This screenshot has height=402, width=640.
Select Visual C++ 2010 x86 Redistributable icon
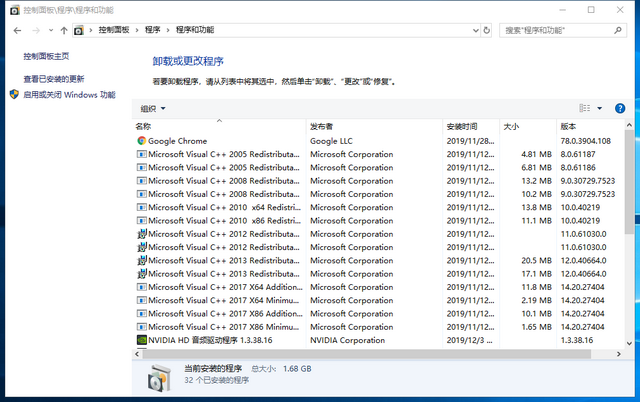click(142, 220)
